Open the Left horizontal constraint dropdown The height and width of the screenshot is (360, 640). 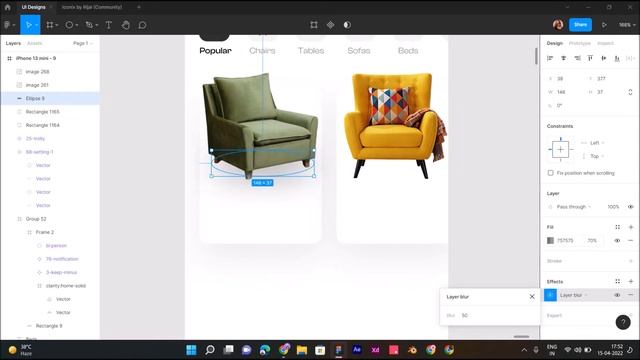click(597, 143)
